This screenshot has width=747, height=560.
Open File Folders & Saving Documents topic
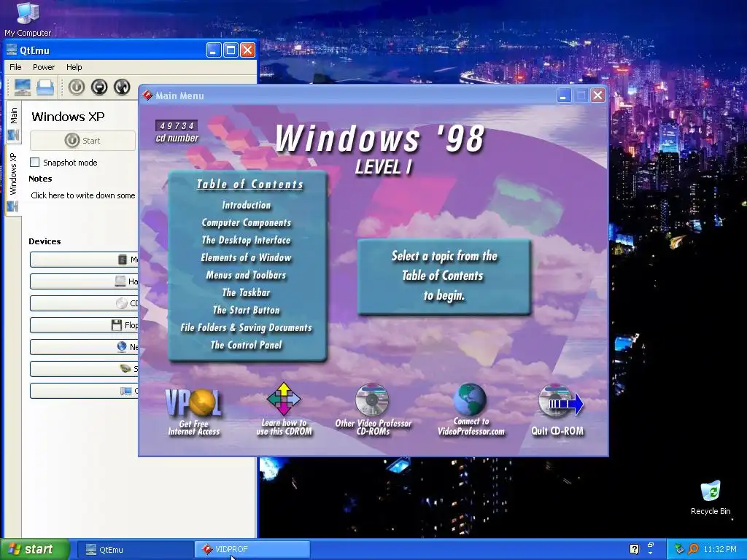(247, 327)
